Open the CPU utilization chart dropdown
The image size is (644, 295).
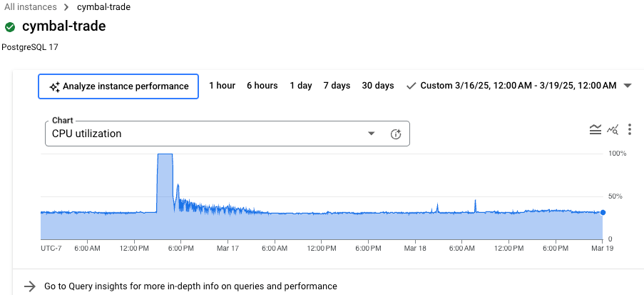pyautogui.click(x=371, y=134)
